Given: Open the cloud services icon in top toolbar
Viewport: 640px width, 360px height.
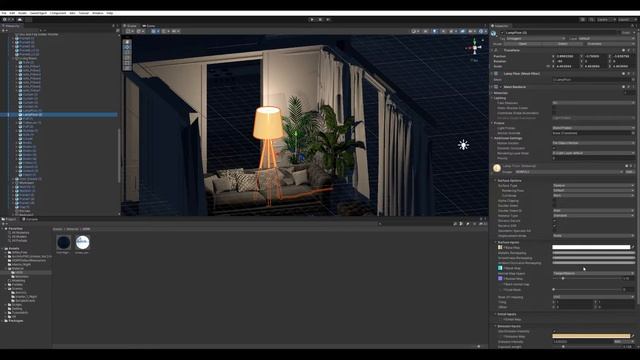Looking at the screenshot, I should click(20, 19).
